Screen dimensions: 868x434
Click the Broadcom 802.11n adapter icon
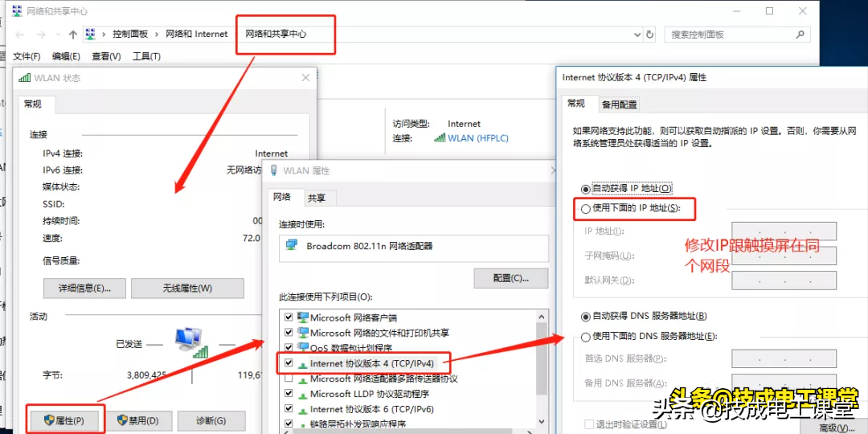point(293,246)
